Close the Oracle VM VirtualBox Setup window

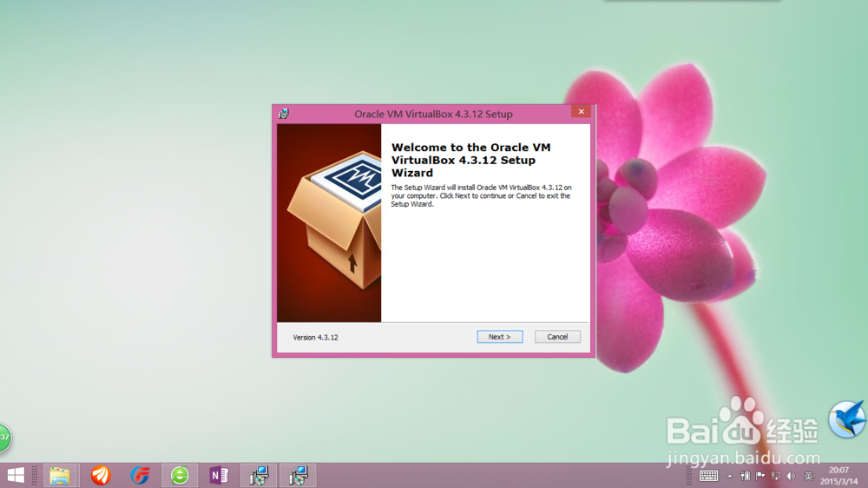point(582,111)
